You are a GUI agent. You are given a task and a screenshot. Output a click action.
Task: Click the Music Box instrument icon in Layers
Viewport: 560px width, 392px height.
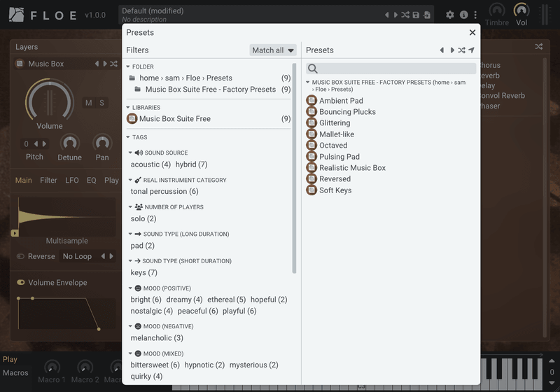20,64
